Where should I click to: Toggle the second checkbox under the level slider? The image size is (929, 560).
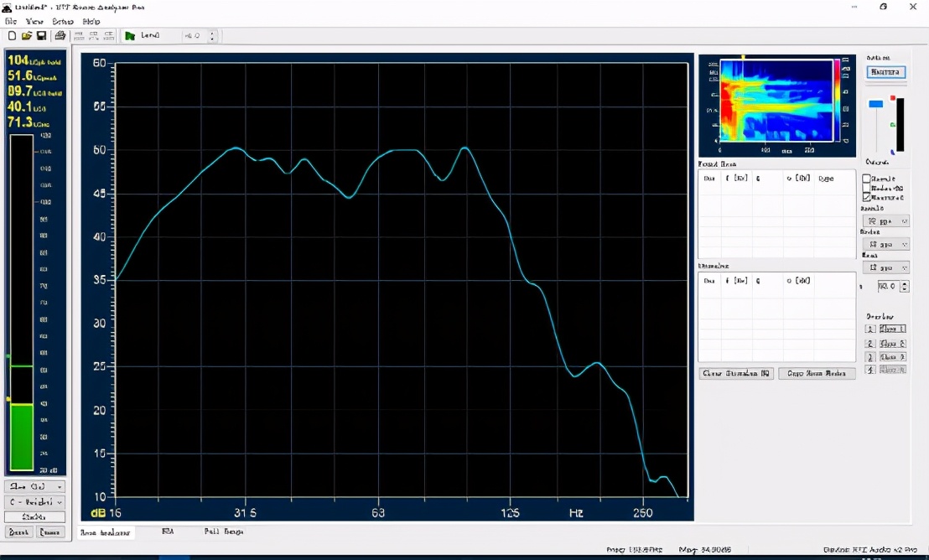pos(866,188)
